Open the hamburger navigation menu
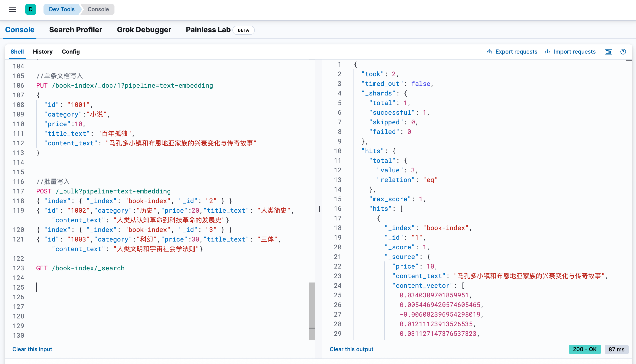Image resolution: width=636 pixels, height=364 pixels. click(12, 9)
